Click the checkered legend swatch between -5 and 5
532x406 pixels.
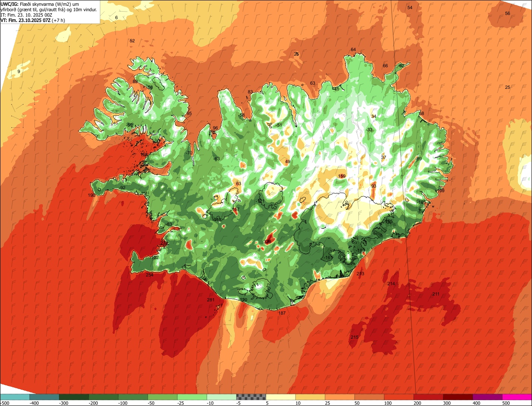[x=251, y=397]
